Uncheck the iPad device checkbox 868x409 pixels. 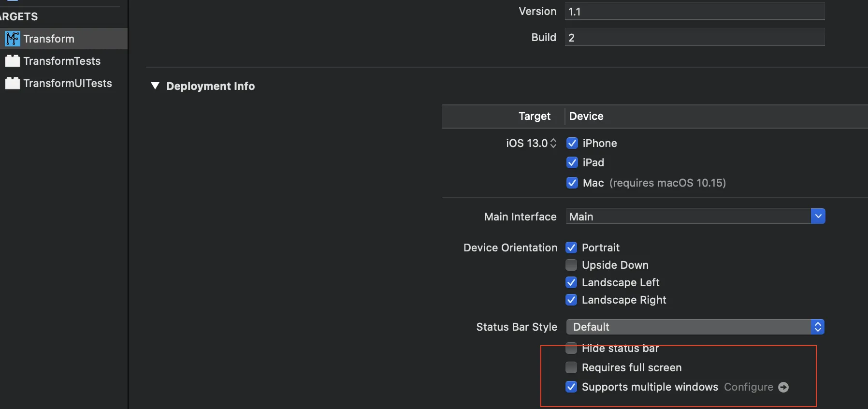[572, 162]
